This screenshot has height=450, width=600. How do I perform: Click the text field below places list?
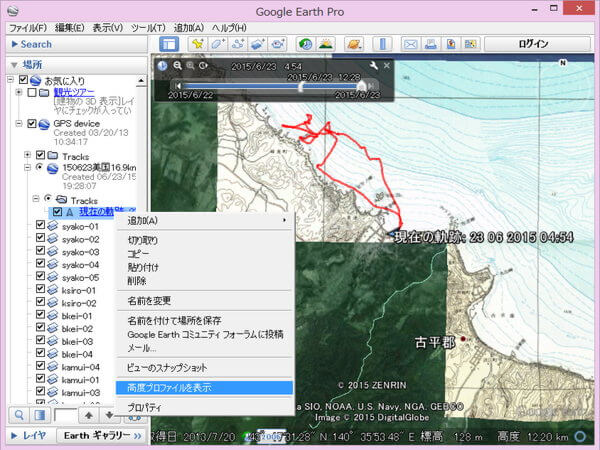click(65, 415)
